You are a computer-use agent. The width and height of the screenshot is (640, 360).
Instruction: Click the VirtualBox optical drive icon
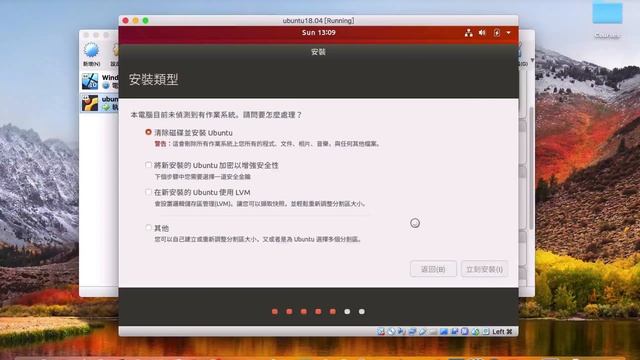pyautogui.click(x=391, y=331)
